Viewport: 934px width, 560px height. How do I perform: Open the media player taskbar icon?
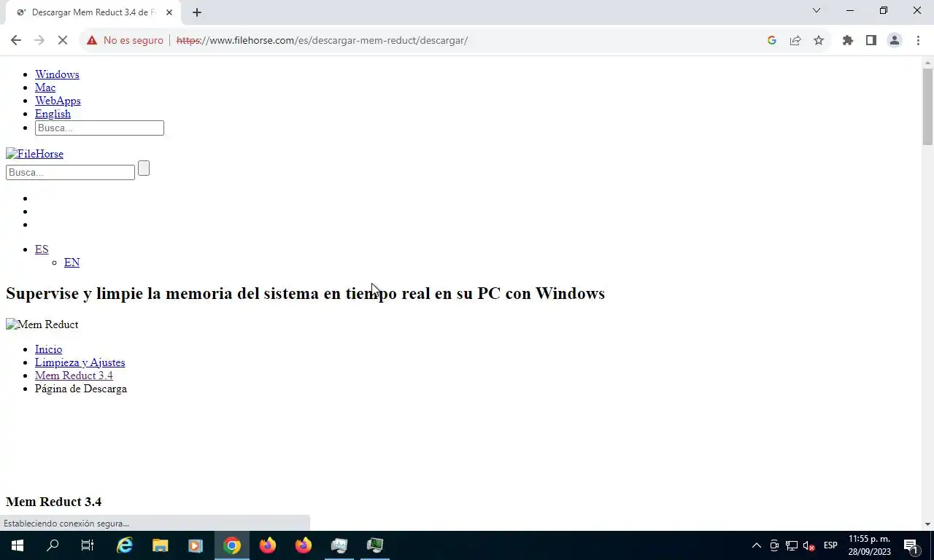tap(196, 545)
